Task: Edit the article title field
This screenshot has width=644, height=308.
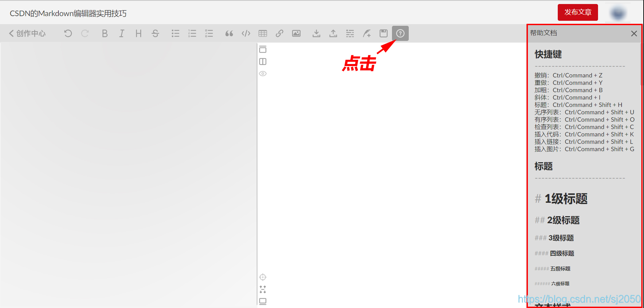Action: point(68,13)
